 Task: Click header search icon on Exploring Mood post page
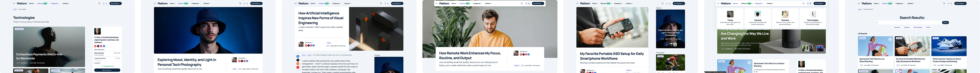point(240,3)
